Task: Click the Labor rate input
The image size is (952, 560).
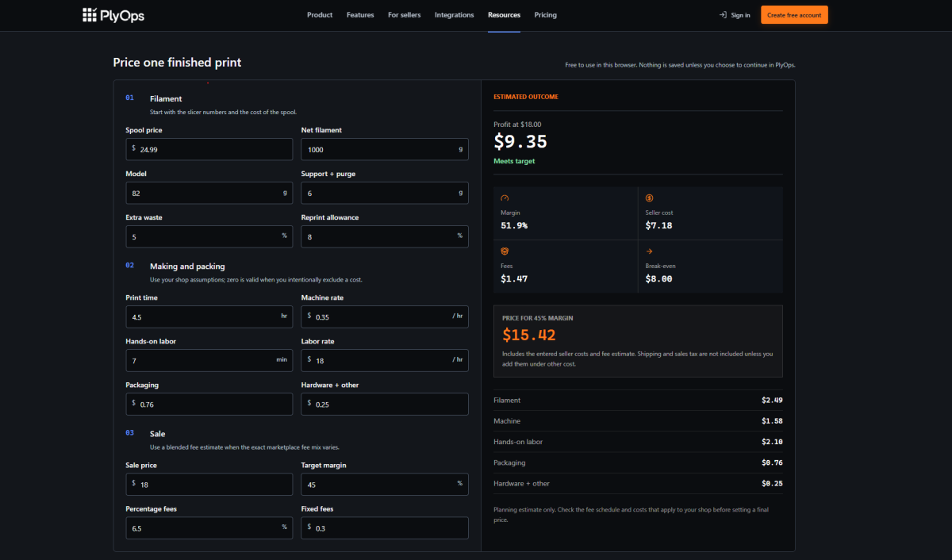Action: coord(385,360)
